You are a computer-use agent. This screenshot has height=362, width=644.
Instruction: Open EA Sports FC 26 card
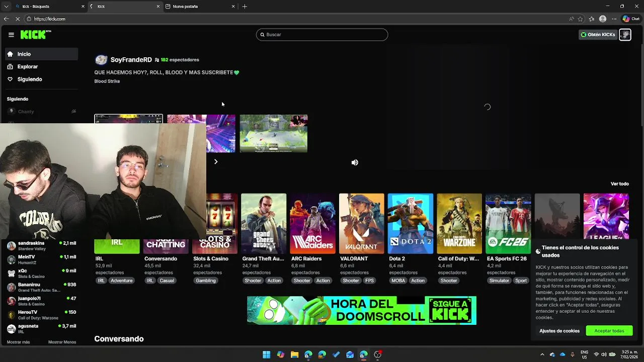(508, 224)
